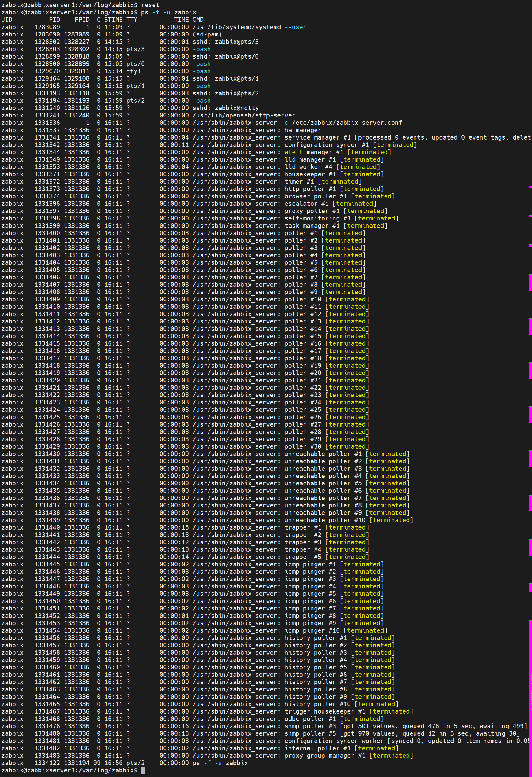Click the STIME column header
Viewport: 532px width, 777px height.
point(113,20)
